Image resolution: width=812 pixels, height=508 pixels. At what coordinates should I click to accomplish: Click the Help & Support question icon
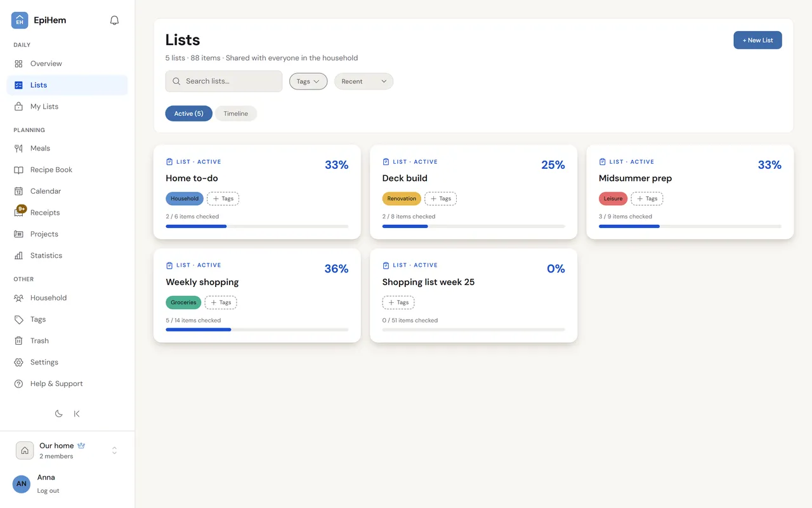click(18, 384)
